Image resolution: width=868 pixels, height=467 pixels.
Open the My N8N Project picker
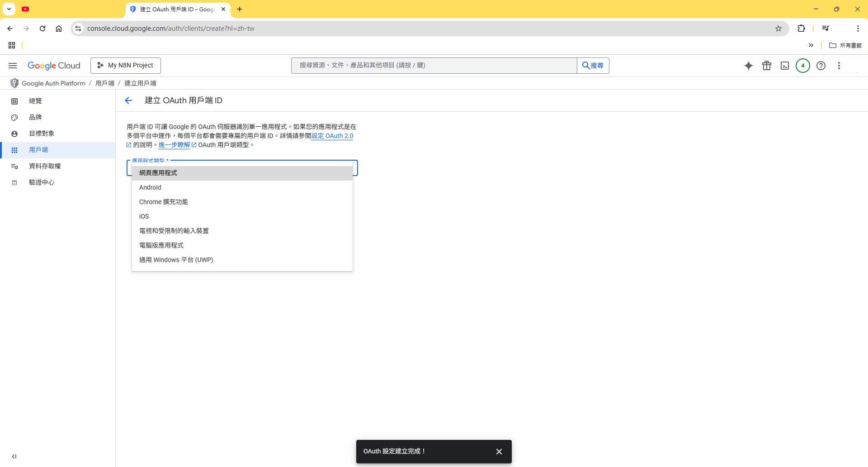point(126,65)
